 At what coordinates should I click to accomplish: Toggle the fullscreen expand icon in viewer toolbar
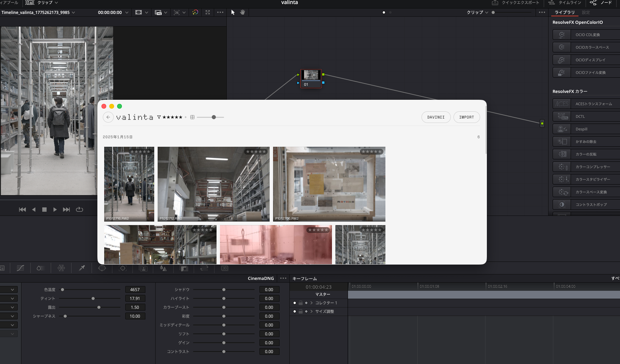(x=208, y=12)
